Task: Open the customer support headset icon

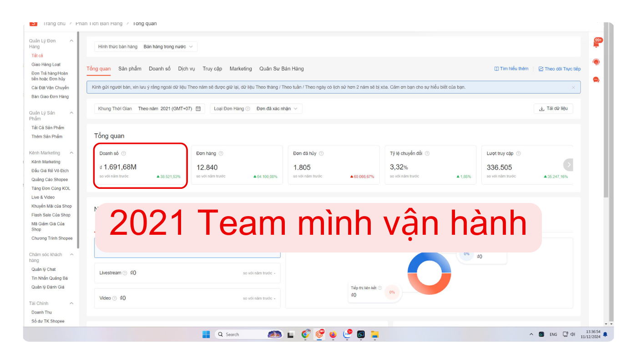Action: click(596, 62)
